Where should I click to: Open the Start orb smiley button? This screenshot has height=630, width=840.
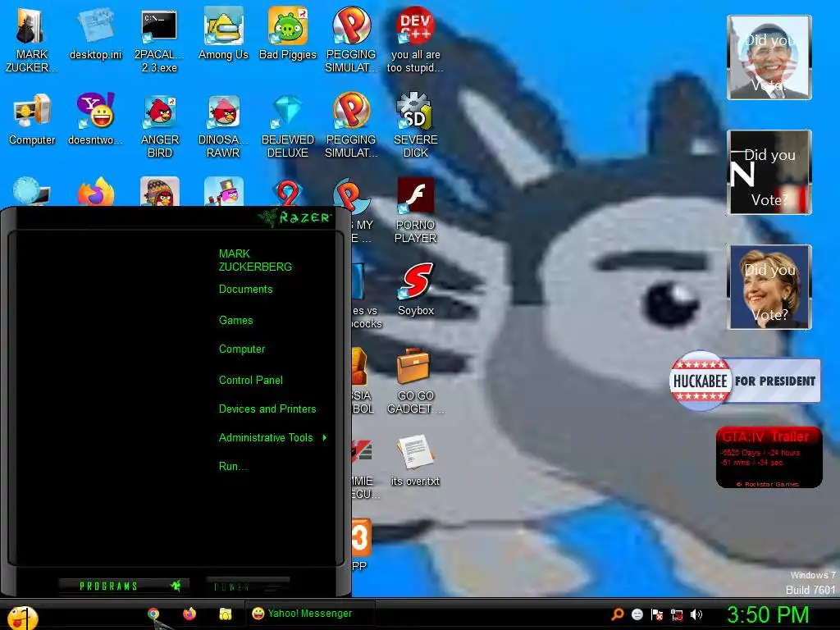tap(22, 618)
